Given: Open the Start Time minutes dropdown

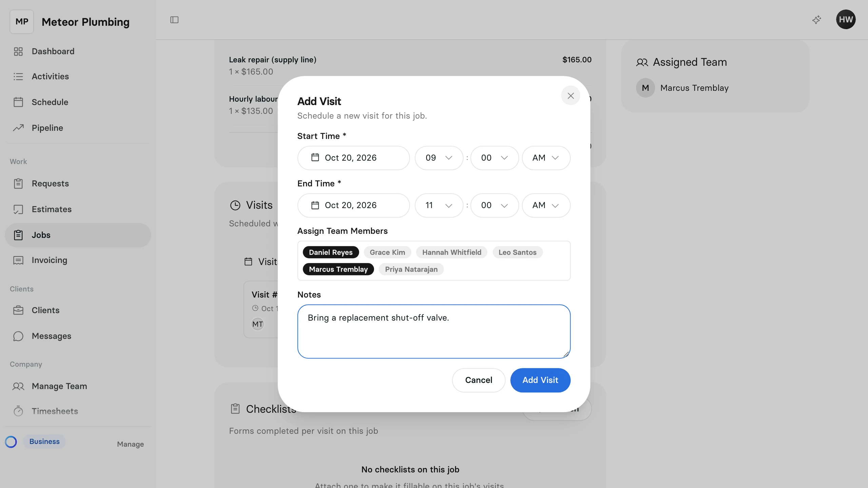Looking at the screenshot, I should point(494,158).
